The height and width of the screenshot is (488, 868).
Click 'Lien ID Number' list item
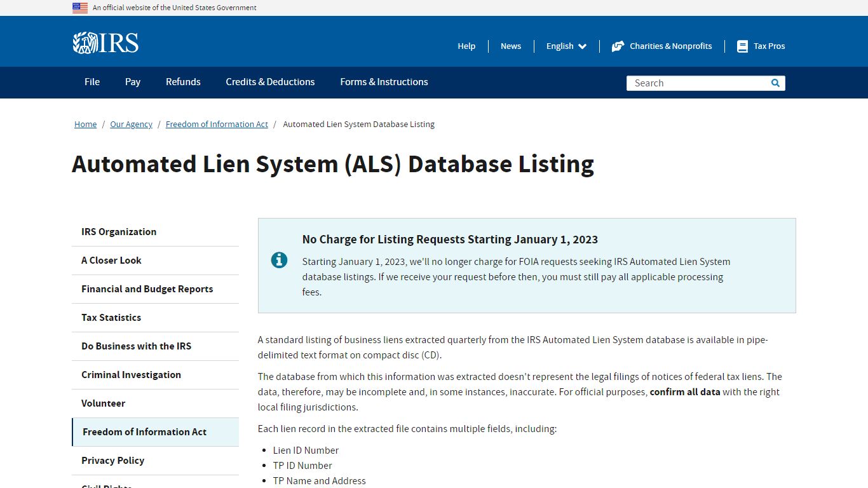coord(306,451)
